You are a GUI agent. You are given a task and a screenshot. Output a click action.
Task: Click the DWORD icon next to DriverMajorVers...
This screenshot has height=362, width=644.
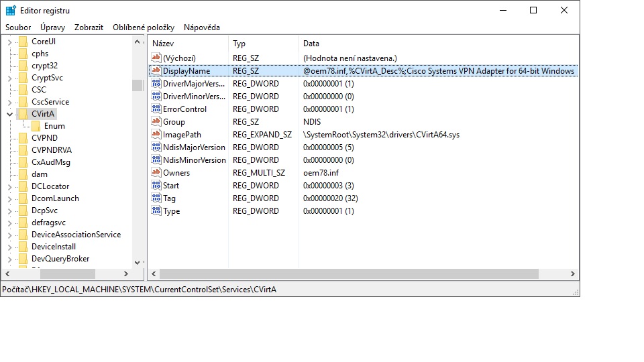coord(156,83)
